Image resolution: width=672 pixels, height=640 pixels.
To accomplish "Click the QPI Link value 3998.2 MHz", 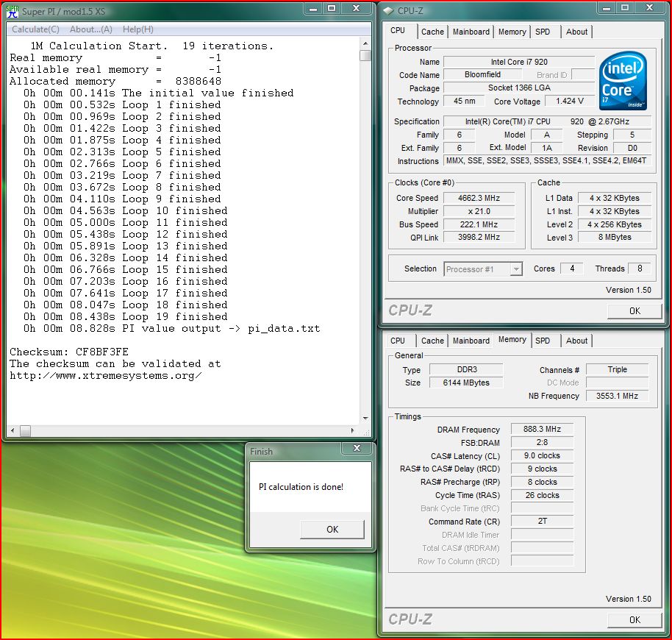I will 479,237.
